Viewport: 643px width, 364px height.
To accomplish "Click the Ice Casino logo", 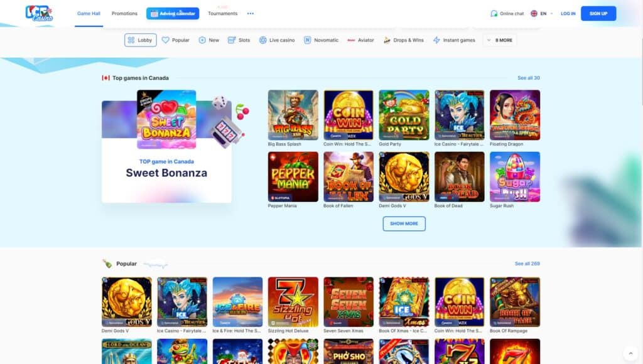I will click(x=40, y=13).
